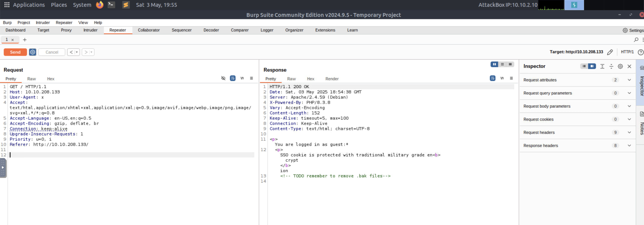Open the history back dropdown arrow
The width and height of the screenshot is (644, 225).
[77, 52]
